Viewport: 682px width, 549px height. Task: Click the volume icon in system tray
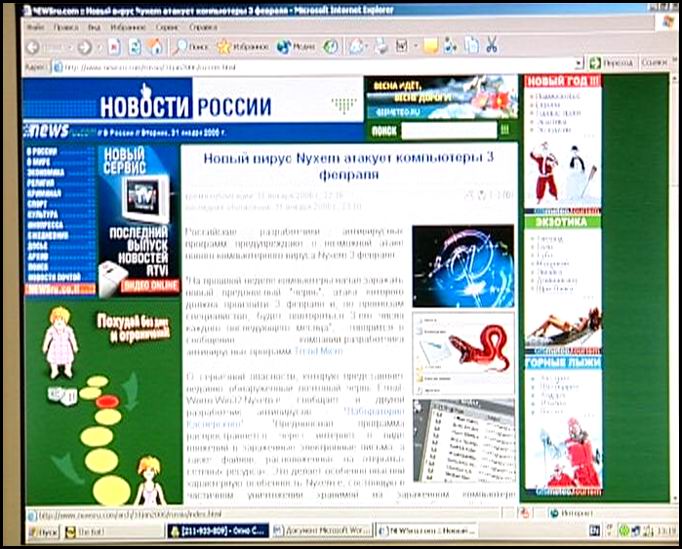(x=648, y=530)
